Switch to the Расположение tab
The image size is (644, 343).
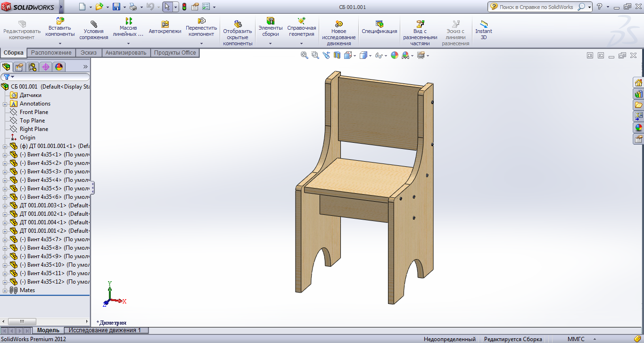[x=51, y=53]
